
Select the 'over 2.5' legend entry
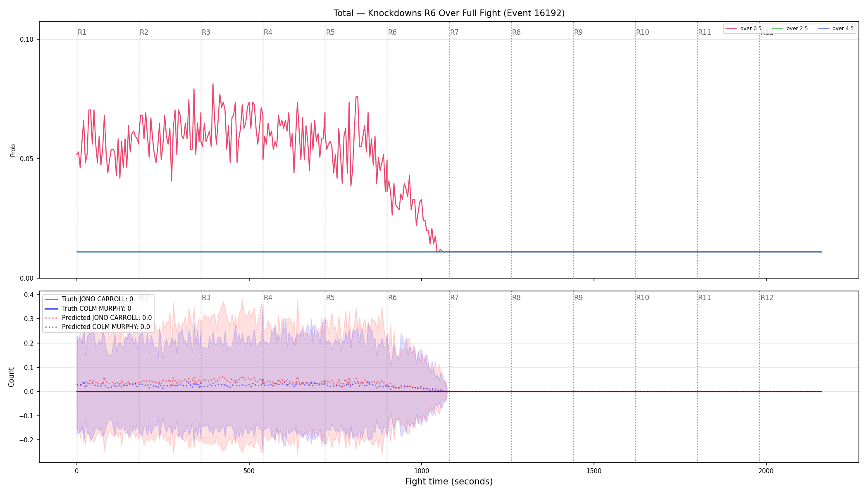[790, 29]
